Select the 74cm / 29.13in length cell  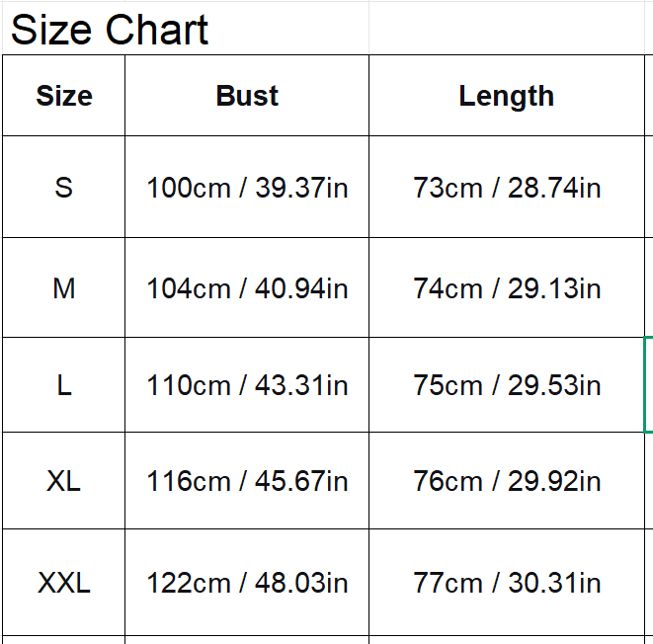506,288
